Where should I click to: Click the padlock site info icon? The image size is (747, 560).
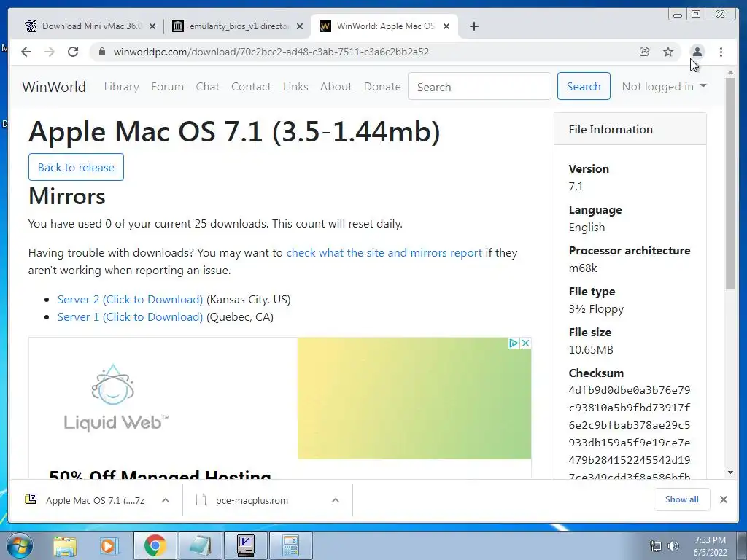pos(101,52)
